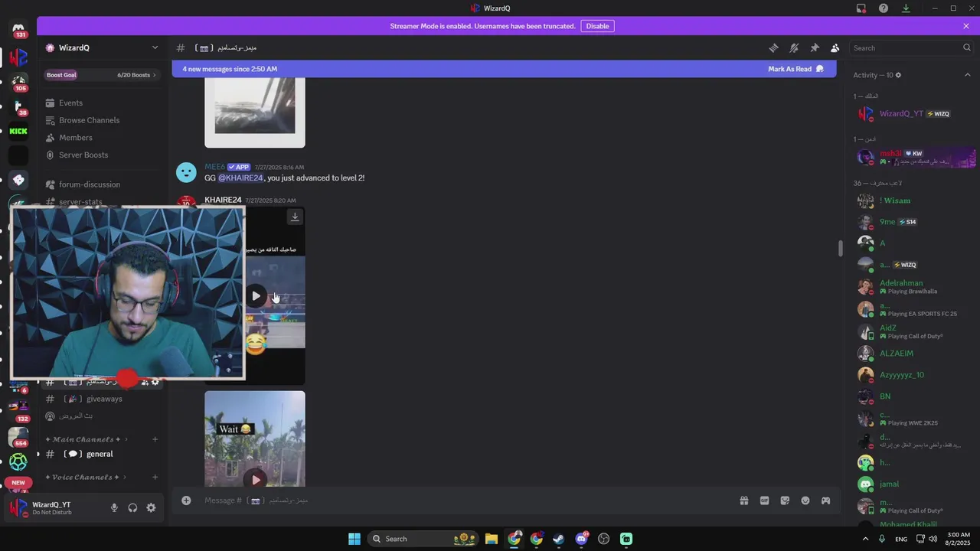Toggle the member list icon
The width and height of the screenshot is (980, 551).
(835, 47)
